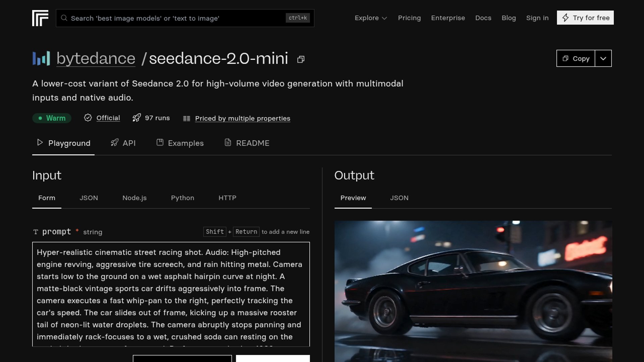Switch to the API tab
The width and height of the screenshot is (644, 362).
coord(123,143)
